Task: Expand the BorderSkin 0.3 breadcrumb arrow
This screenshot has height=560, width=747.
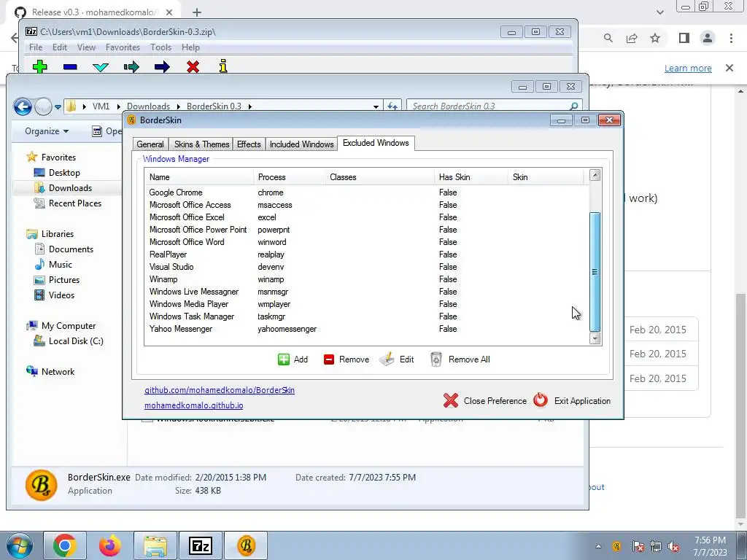Action: pyautogui.click(x=249, y=106)
